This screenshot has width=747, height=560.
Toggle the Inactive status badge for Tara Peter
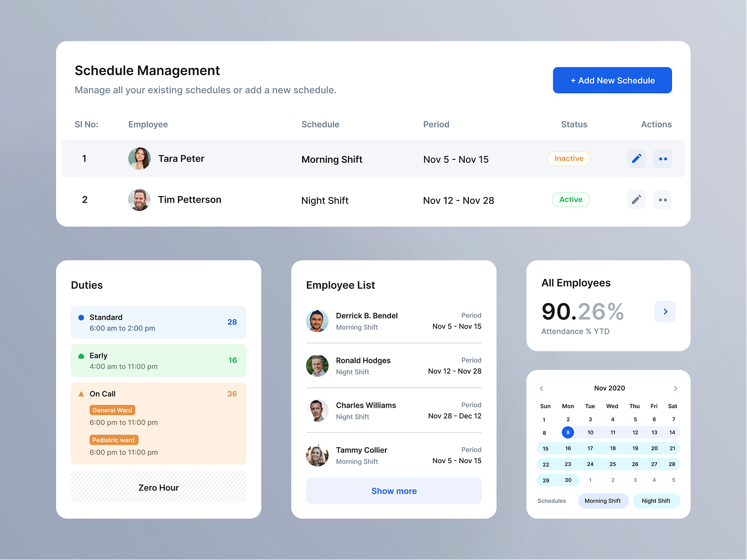(x=569, y=158)
